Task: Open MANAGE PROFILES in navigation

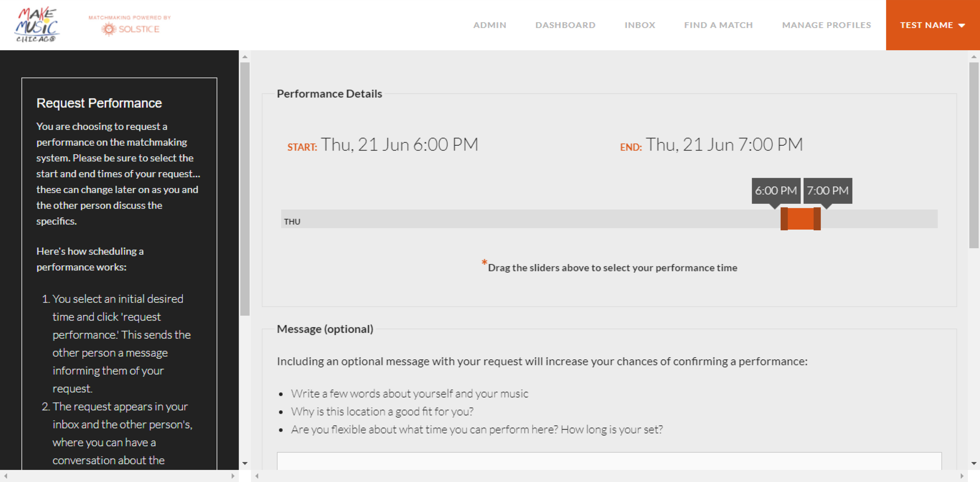Action: click(x=826, y=25)
